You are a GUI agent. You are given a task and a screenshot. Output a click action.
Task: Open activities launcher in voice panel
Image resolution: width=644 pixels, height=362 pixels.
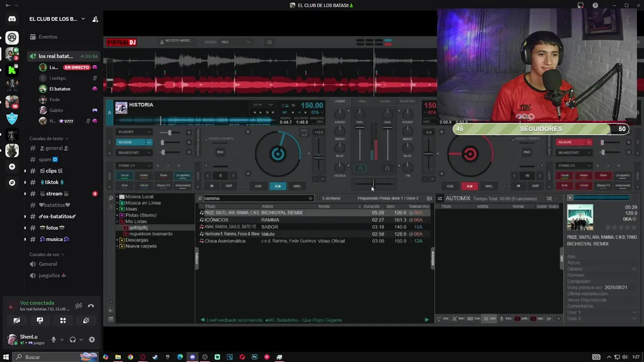pyautogui.click(x=63, y=320)
